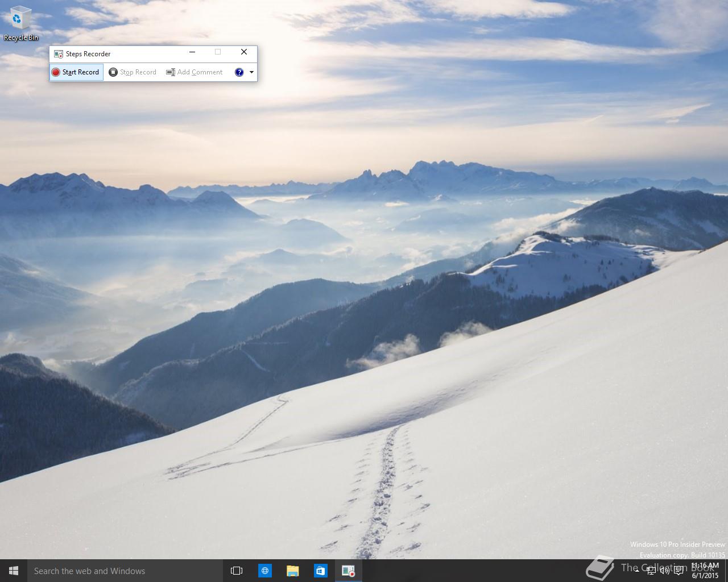The width and height of the screenshot is (728, 582).
Task: Show hidden tray icons arrow
Action: 637,571
